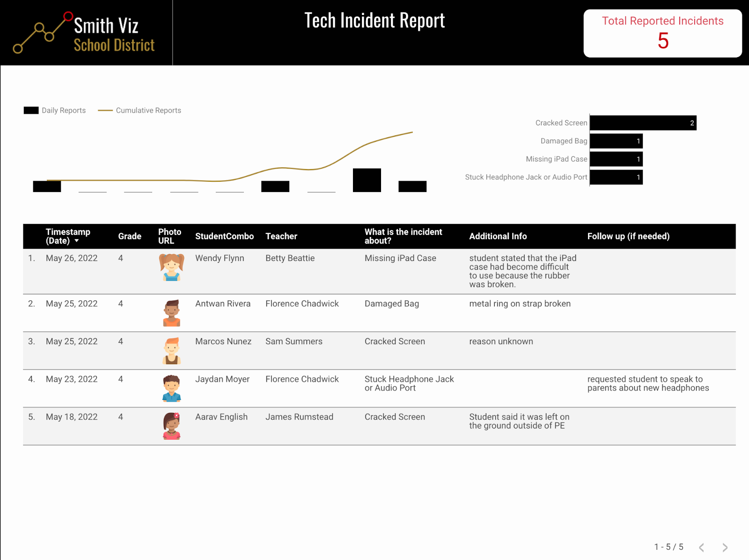Select the Missing iPad Case bar
The height and width of the screenshot is (560, 749).
(x=616, y=159)
